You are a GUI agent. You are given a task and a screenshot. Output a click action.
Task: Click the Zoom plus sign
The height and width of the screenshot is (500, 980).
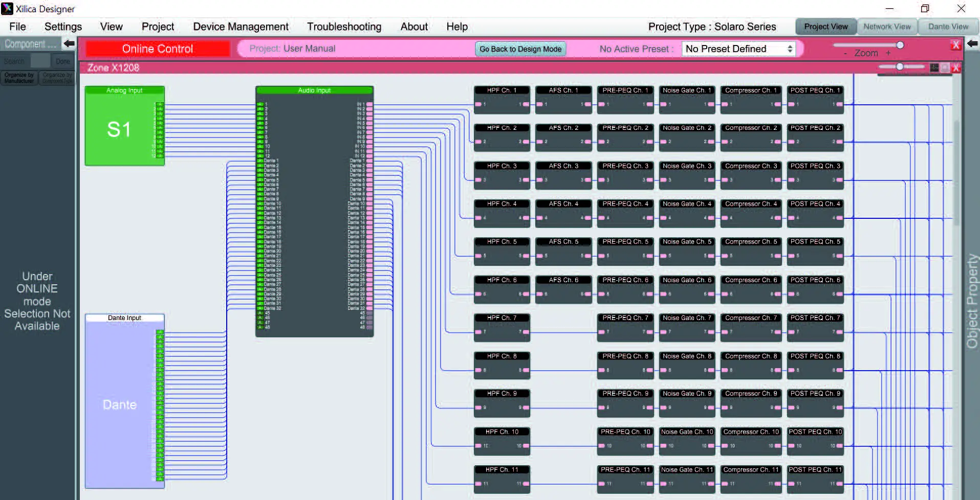point(888,53)
